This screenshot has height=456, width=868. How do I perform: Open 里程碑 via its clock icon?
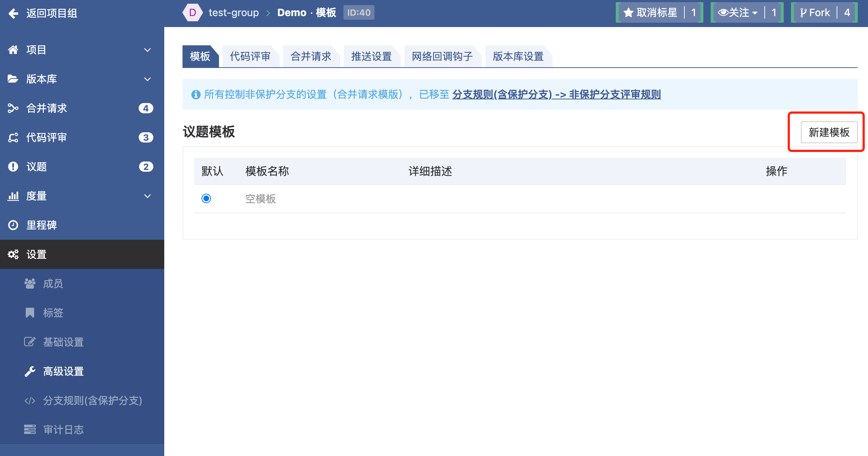click(13, 225)
